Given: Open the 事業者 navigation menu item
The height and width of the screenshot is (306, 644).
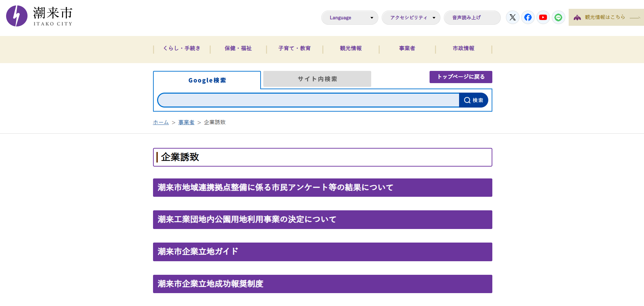Looking at the screenshot, I should tap(407, 48).
